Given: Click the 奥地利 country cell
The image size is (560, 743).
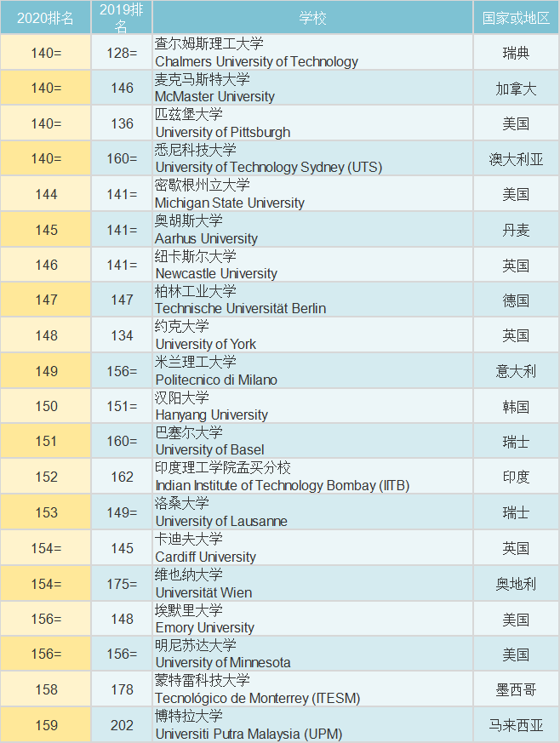Looking at the screenshot, I should 516,584.
